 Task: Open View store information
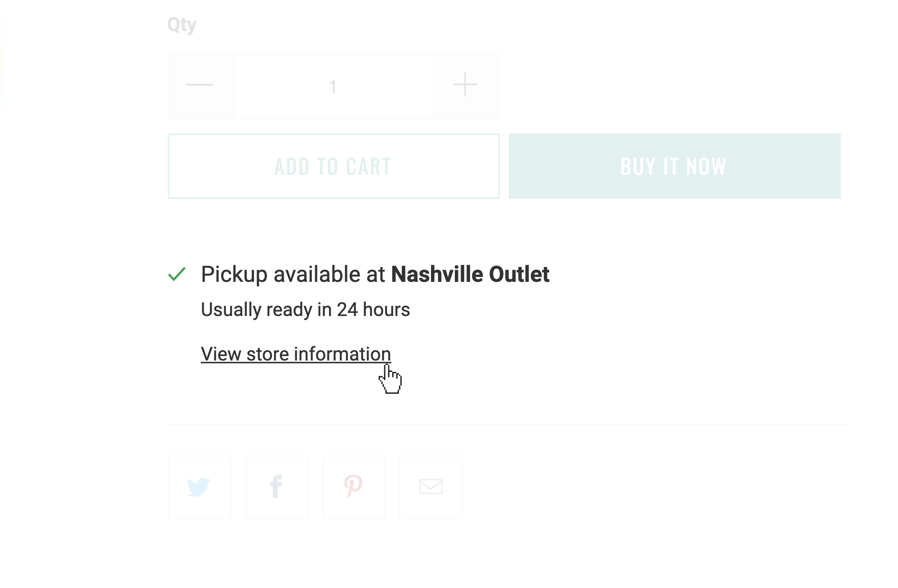click(296, 354)
